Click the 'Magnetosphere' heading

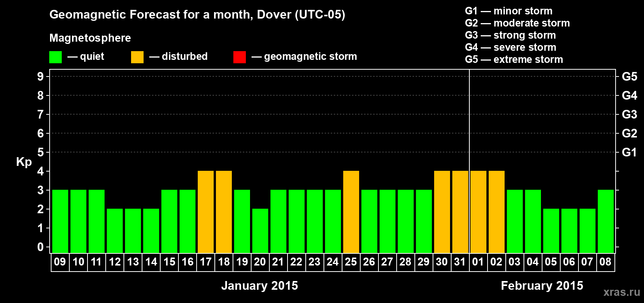(90, 38)
